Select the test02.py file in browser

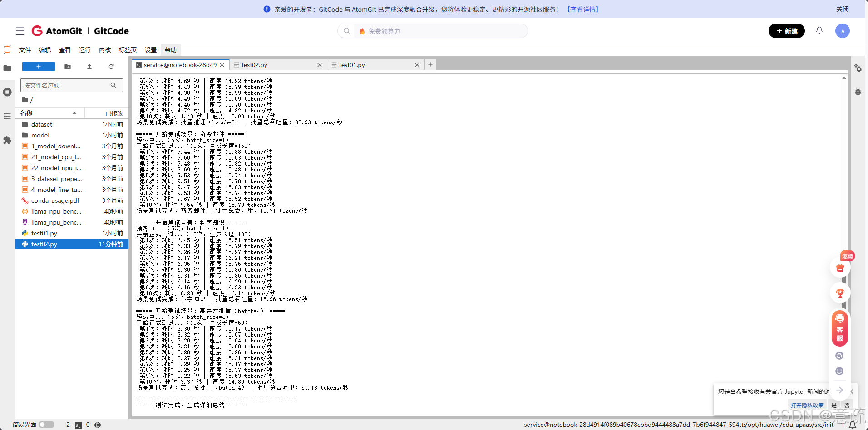click(x=72, y=244)
